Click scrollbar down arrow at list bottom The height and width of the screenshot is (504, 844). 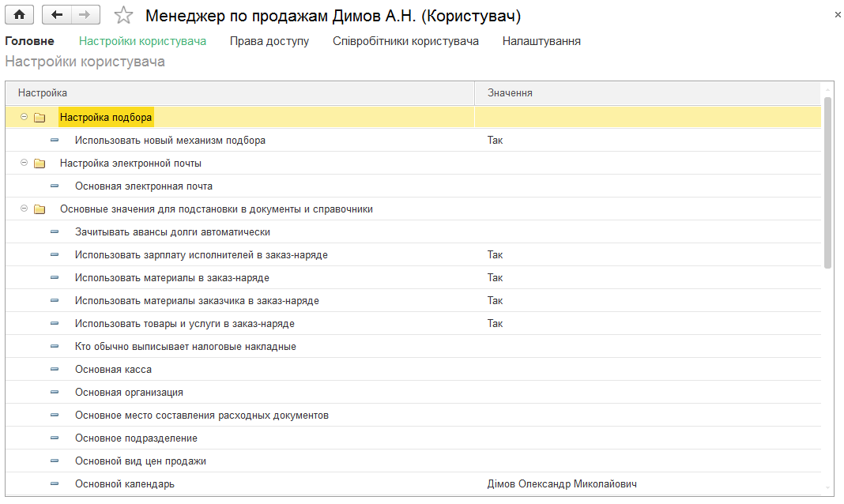point(828,488)
